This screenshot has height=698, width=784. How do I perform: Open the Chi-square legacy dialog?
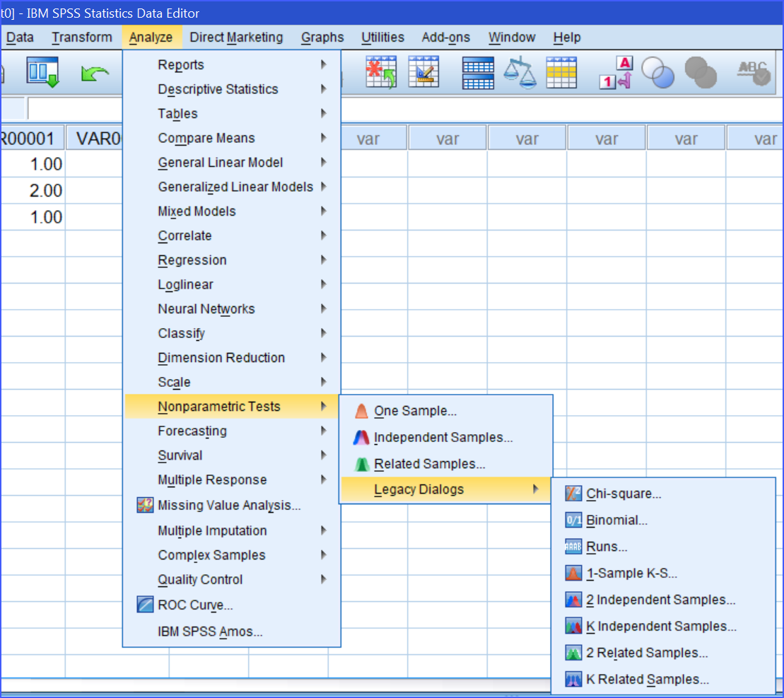pyautogui.click(x=624, y=494)
